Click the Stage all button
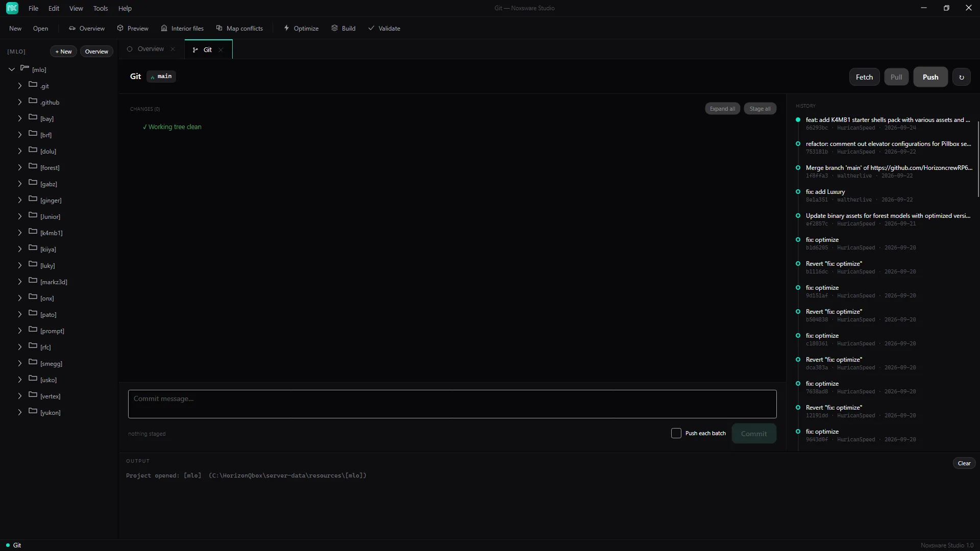This screenshot has height=551, width=980. pos(760,109)
